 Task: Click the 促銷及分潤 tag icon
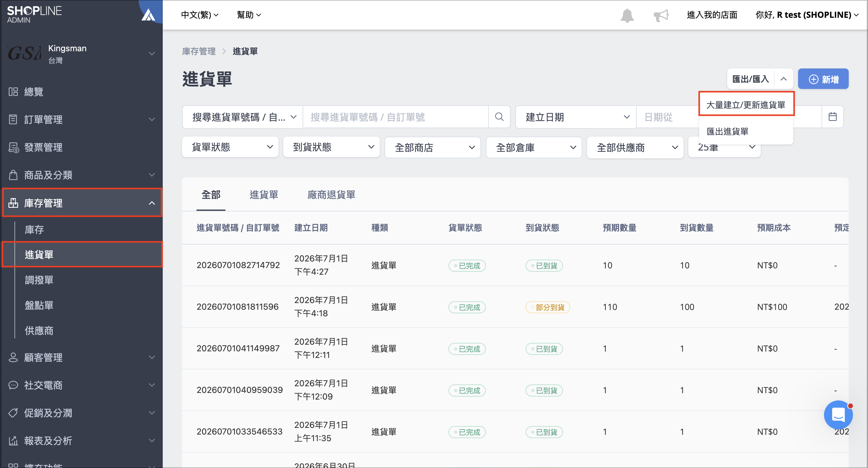click(13, 413)
